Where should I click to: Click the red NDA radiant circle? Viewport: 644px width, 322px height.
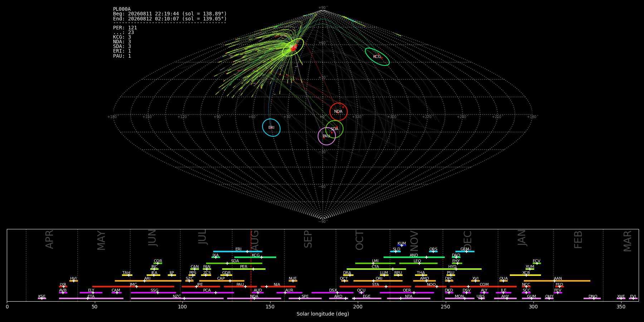pyautogui.click(x=338, y=112)
